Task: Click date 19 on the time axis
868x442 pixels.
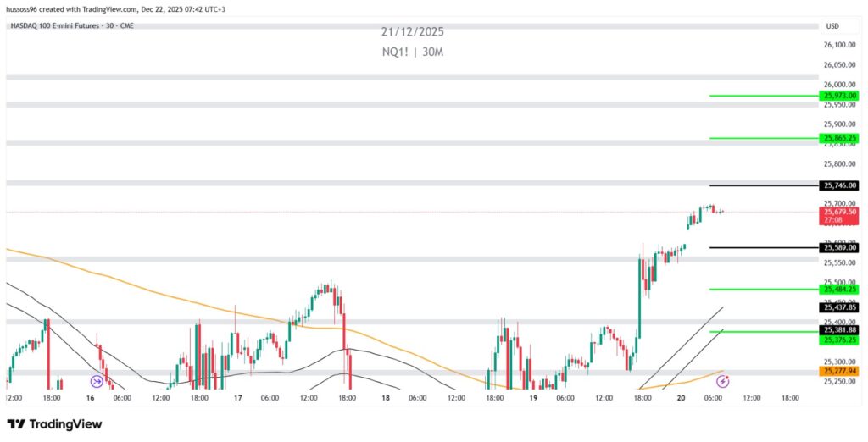Action: tap(533, 397)
